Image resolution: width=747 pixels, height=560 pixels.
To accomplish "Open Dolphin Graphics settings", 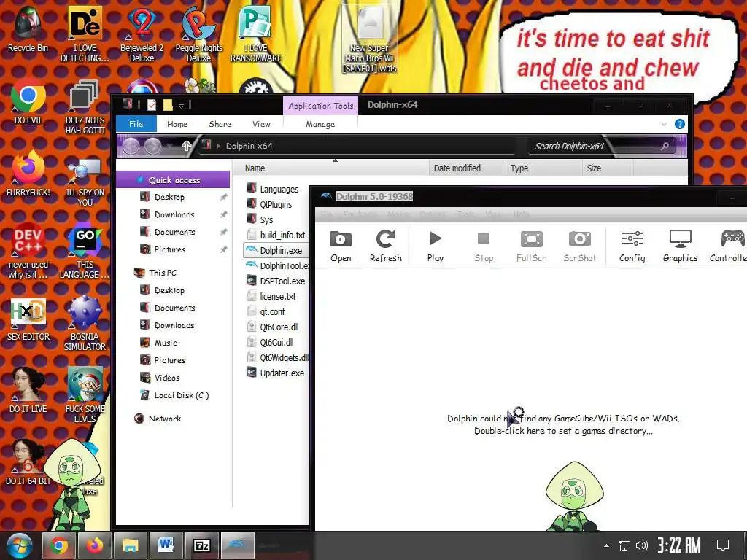I will click(x=681, y=246).
